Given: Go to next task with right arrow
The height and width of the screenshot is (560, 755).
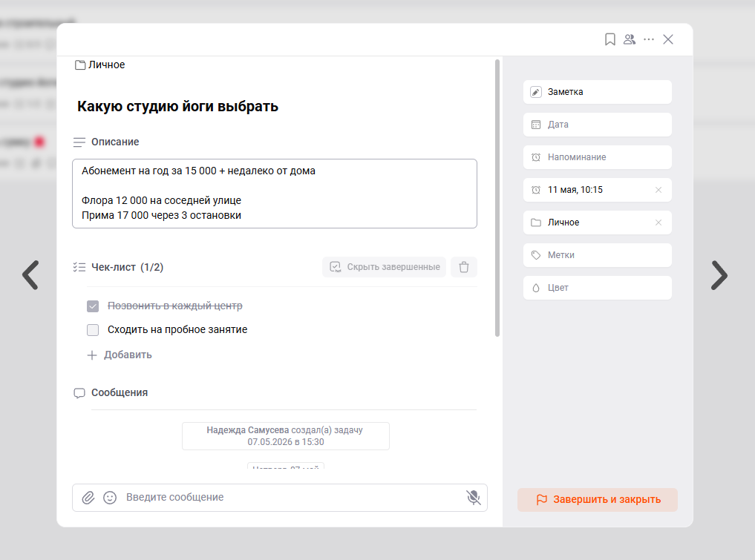Looking at the screenshot, I should pos(719,275).
